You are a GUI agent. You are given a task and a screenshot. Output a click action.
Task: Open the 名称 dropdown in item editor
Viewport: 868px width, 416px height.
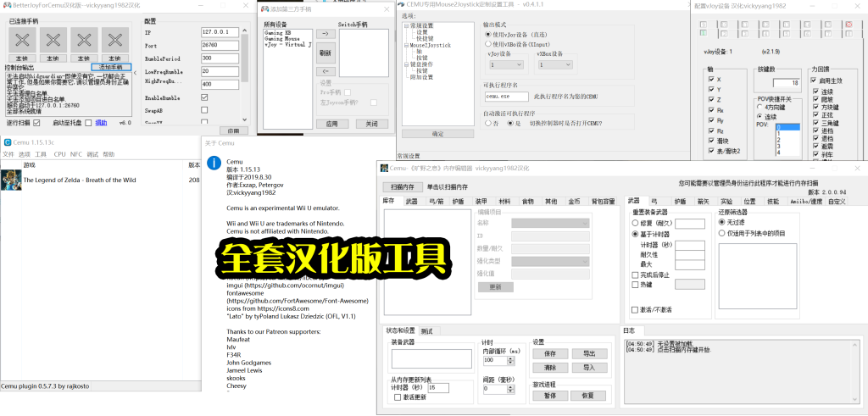click(x=550, y=223)
